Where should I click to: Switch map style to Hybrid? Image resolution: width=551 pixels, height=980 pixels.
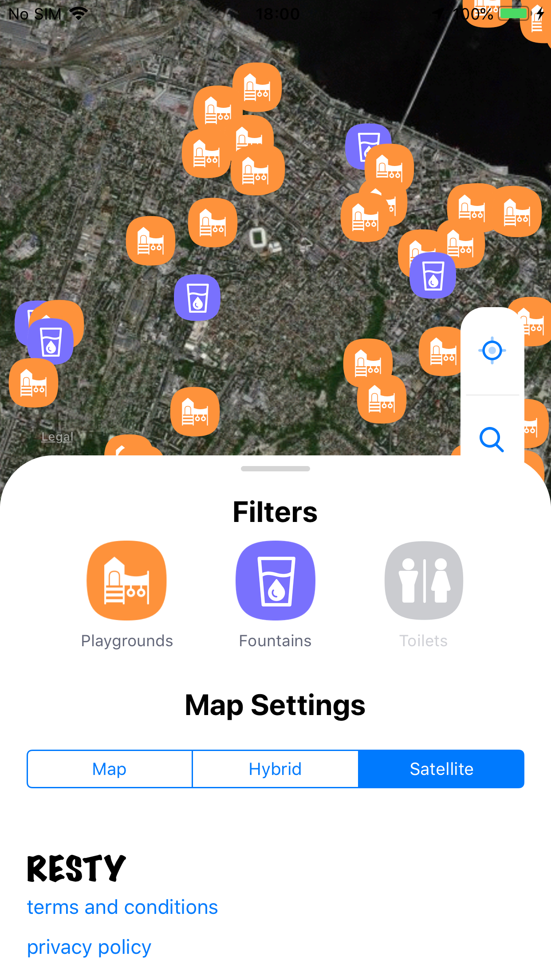coord(275,769)
